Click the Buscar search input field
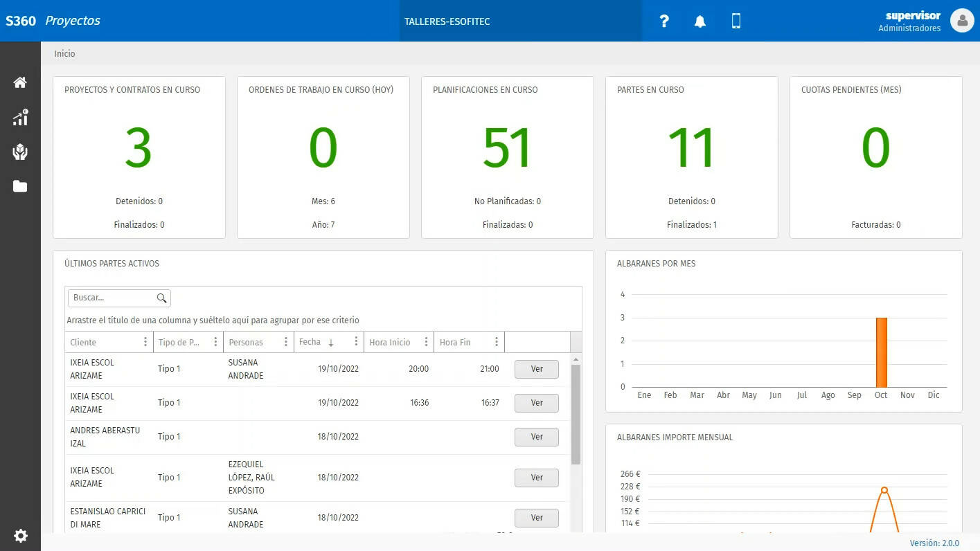Image resolution: width=980 pixels, height=551 pixels. point(112,298)
